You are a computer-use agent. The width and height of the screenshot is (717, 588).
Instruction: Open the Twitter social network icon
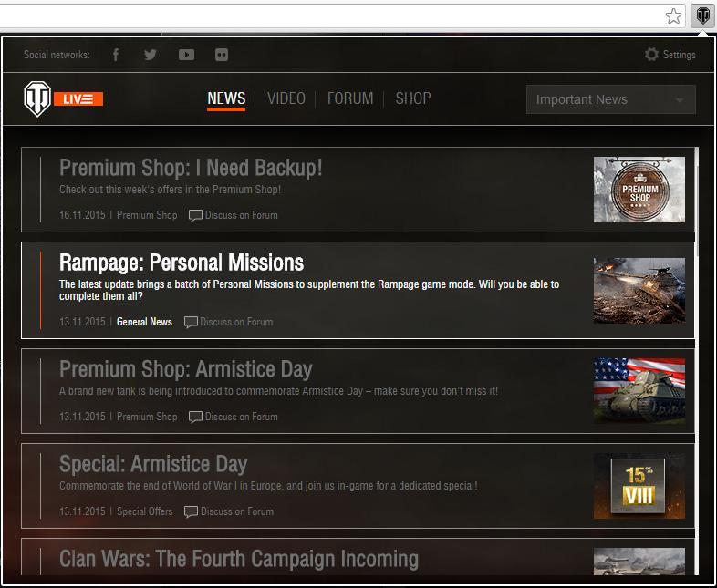tap(151, 55)
